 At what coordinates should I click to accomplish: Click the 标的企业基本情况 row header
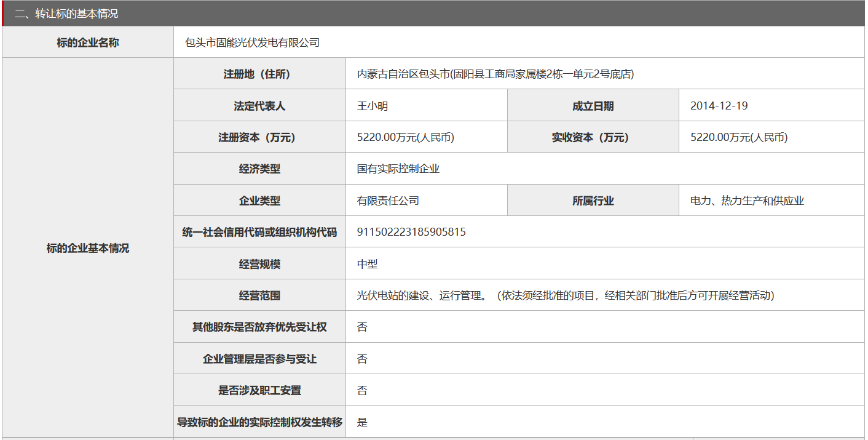coord(88,249)
